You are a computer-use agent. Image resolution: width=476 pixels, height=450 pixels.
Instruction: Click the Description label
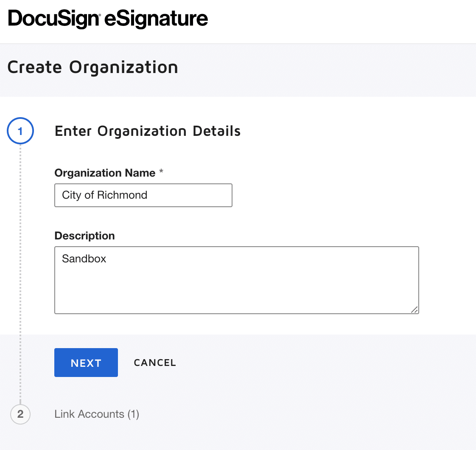(x=84, y=236)
